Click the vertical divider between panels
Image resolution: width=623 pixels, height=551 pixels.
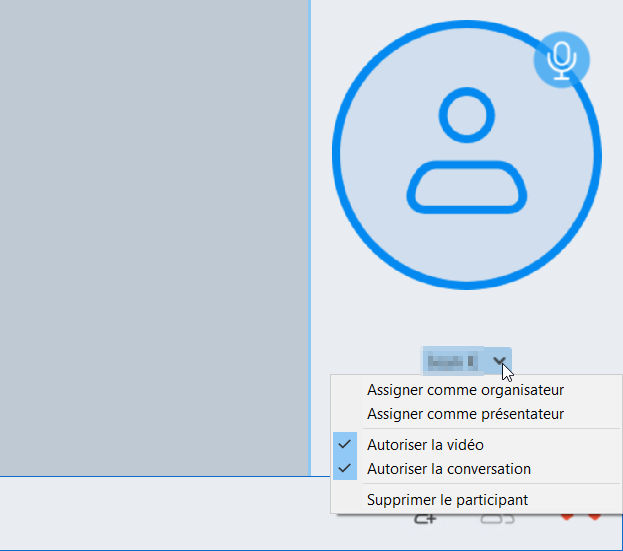pos(310,238)
